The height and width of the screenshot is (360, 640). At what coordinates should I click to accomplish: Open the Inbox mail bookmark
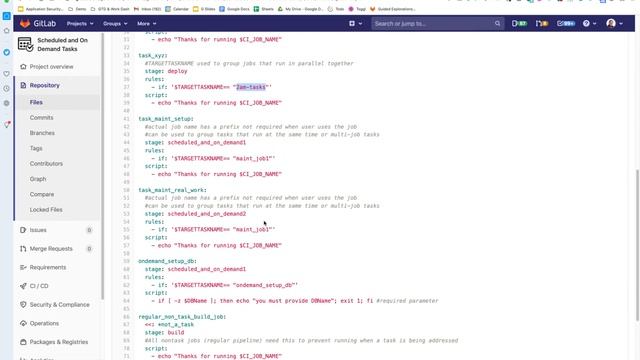tap(147, 9)
